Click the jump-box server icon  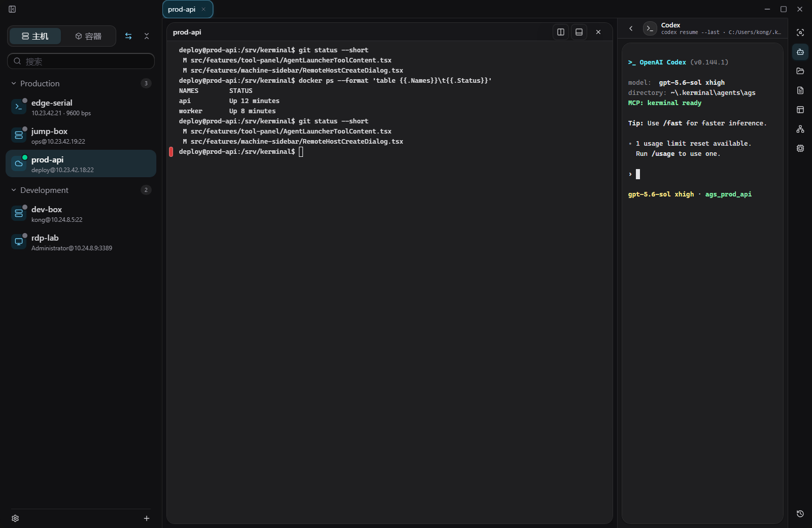[x=19, y=135]
